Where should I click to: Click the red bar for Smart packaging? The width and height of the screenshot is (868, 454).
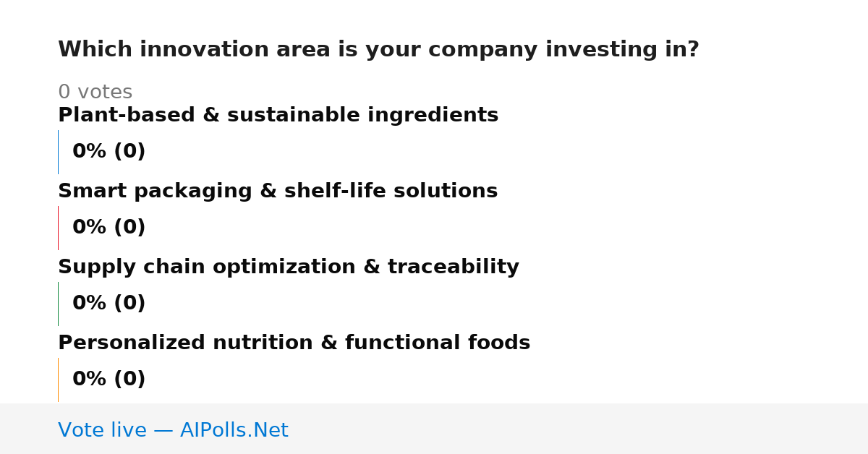click(59, 228)
